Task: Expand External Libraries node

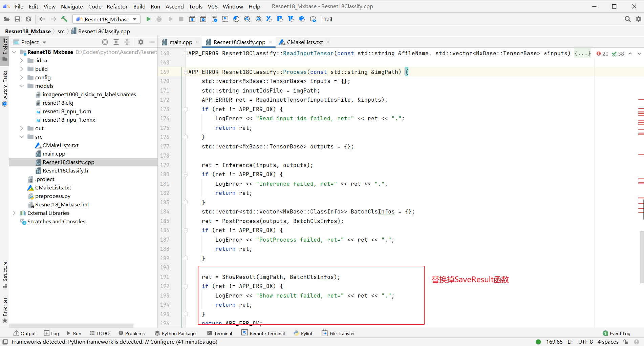Action: [x=14, y=213]
